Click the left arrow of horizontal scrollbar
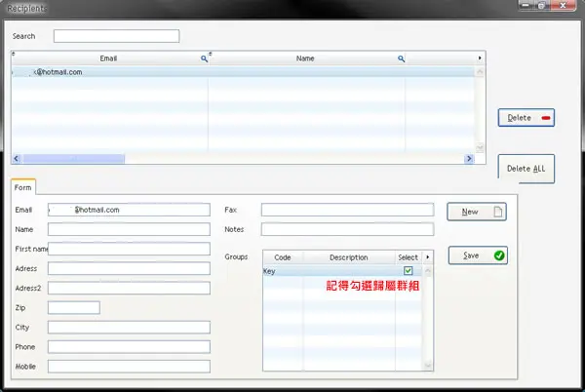 point(17,159)
